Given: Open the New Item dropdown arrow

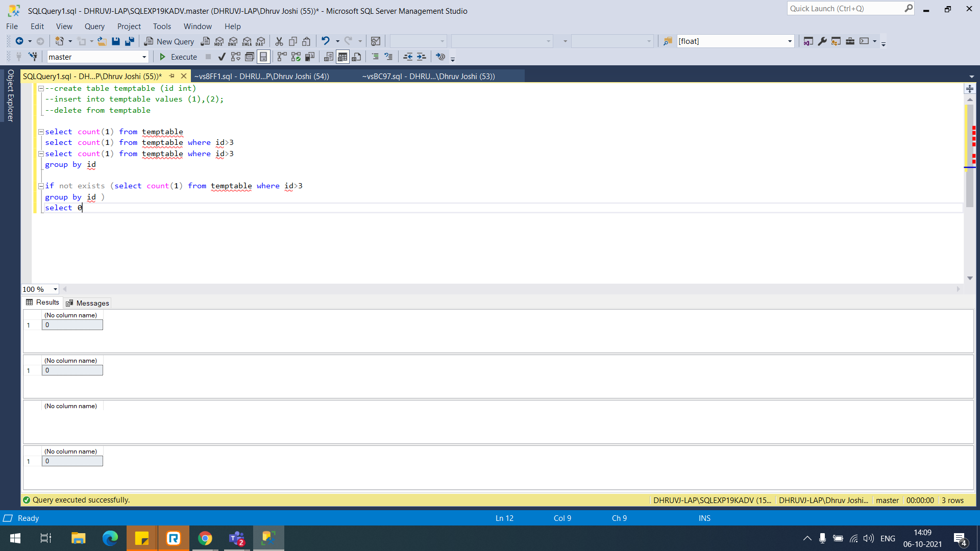Looking at the screenshot, I should 70,41.
